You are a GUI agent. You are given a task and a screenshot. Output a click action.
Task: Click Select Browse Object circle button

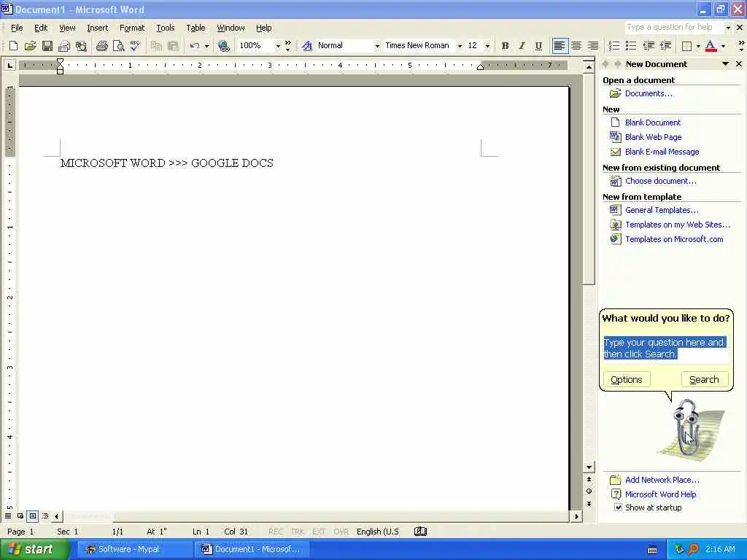point(589,491)
